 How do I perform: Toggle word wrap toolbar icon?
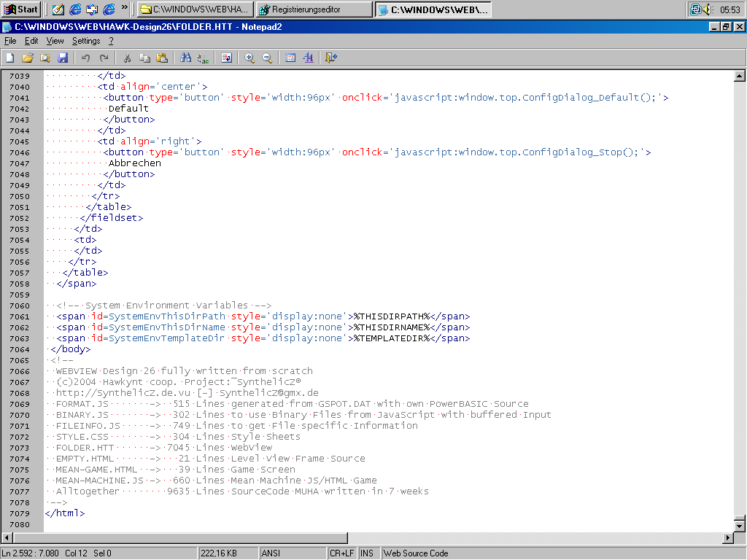226,58
